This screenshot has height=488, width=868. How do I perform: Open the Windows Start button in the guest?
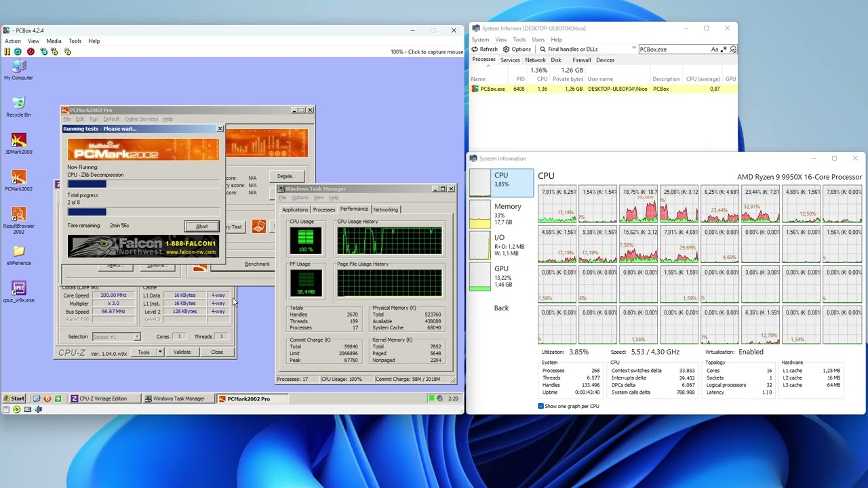[x=14, y=399]
